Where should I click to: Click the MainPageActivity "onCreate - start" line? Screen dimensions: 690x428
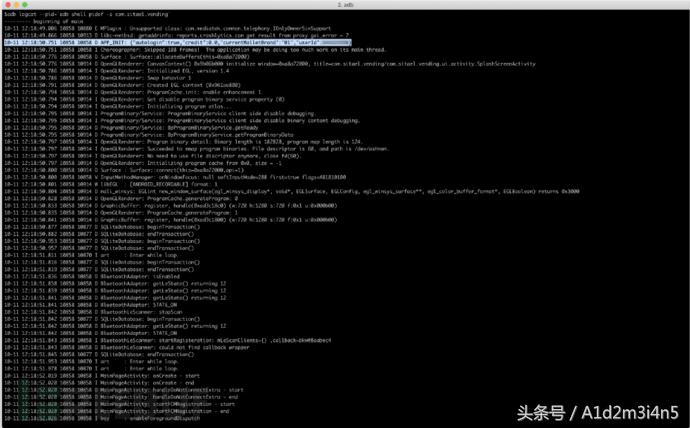tap(102, 376)
